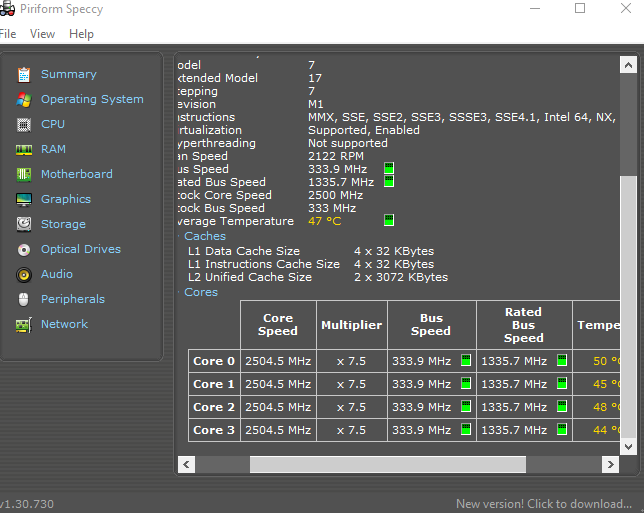Click the version v1.30.730 text

pyautogui.click(x=27, y=504)
